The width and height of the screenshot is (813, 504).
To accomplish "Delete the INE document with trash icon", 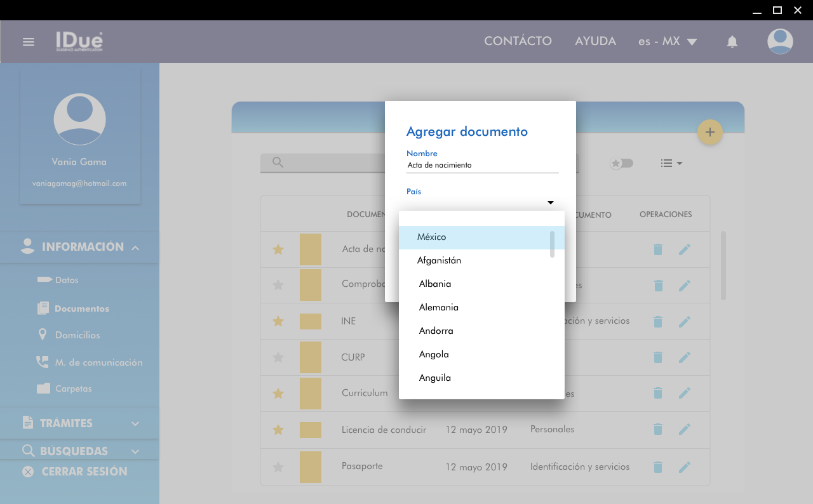I will 658,322.
